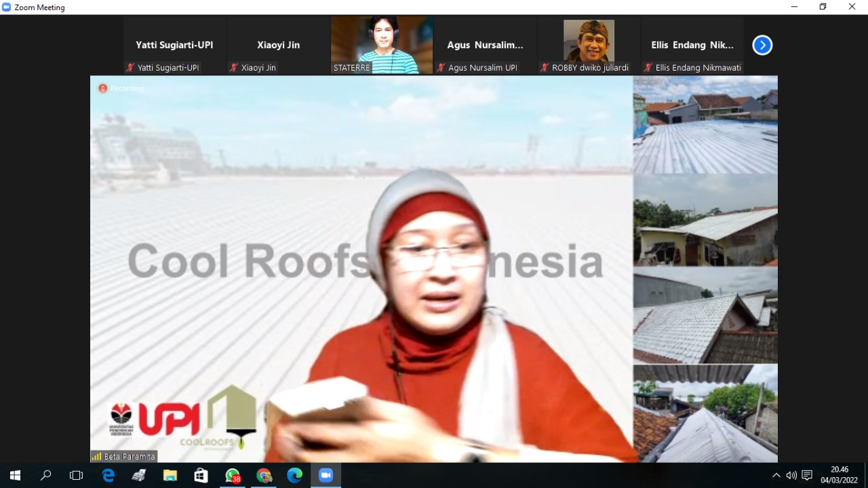Open paper-plane app icon in taskbar
868x488 pixels.
[x=139, y=475]
